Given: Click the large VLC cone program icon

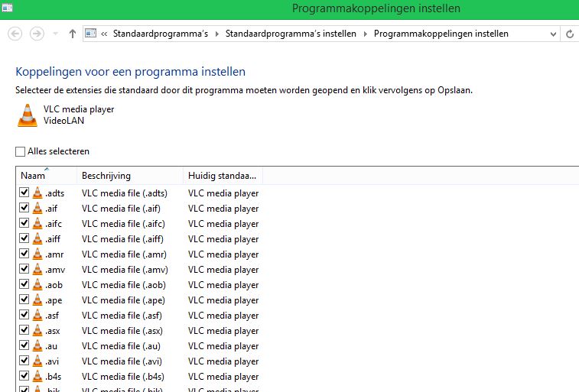Looking at the screenshot, I should pos(28,115).
